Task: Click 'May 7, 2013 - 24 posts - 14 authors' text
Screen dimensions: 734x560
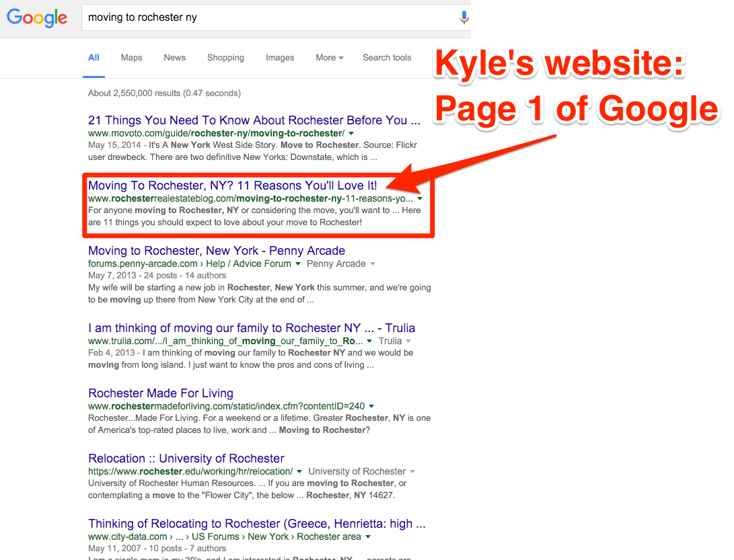Action: 157,276
